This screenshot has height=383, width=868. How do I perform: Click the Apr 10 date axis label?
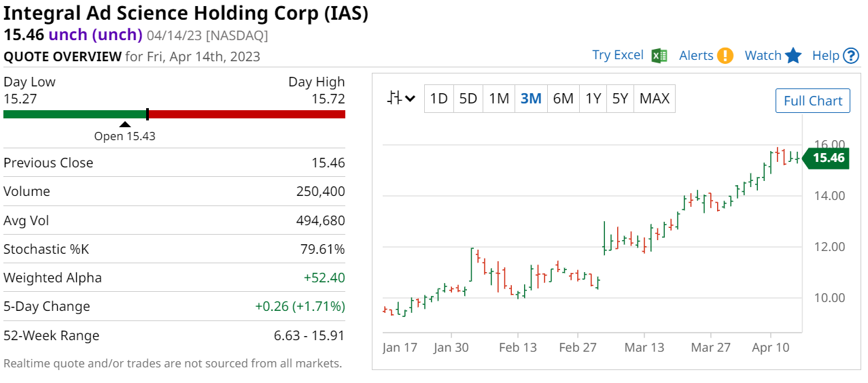coord(771,348)
